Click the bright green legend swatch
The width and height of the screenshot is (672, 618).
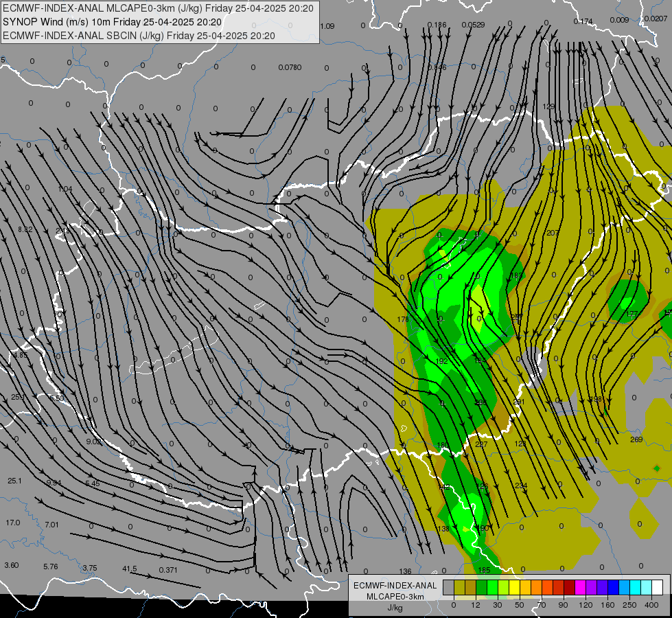[493, 587]
